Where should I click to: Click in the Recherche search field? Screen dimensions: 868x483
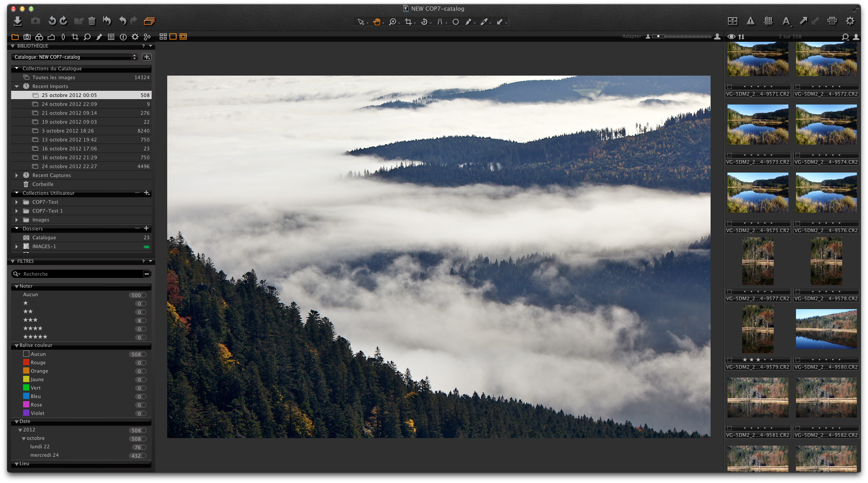(81, 274)
